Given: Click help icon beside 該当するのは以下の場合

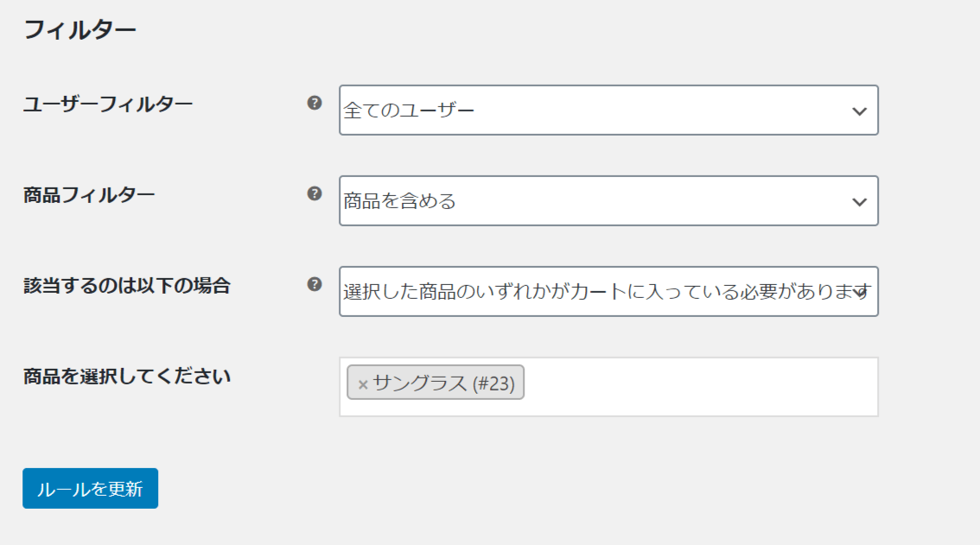Looking at the screenshot, I should (x=315, y=284).
